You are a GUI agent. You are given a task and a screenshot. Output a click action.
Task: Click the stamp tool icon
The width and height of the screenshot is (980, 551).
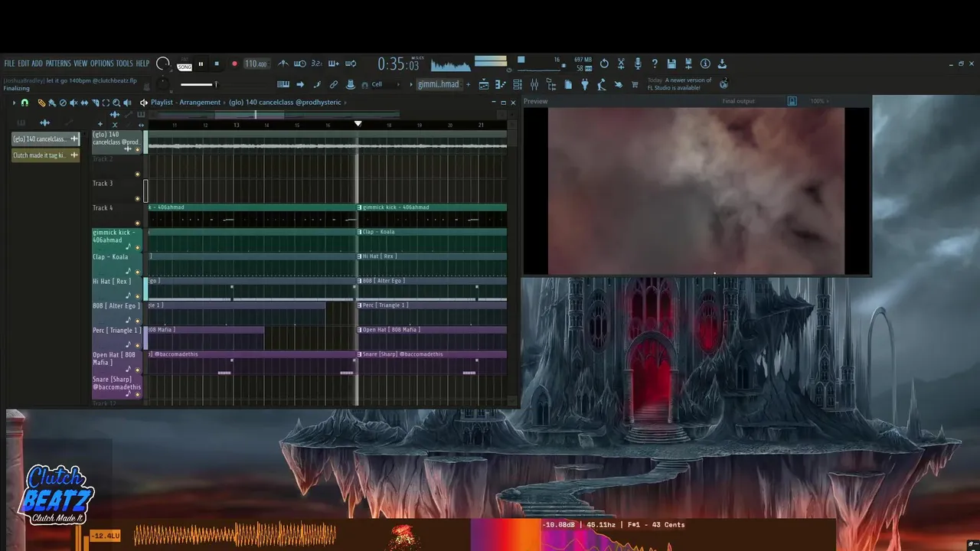[351, 84]
